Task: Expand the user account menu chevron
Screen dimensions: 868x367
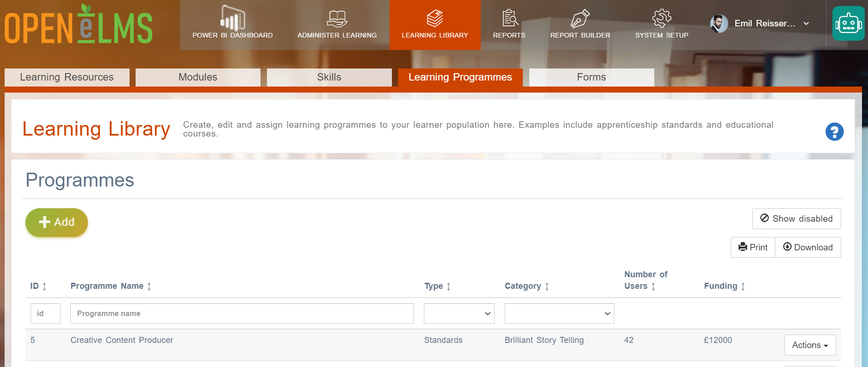Action: (806, 24)
